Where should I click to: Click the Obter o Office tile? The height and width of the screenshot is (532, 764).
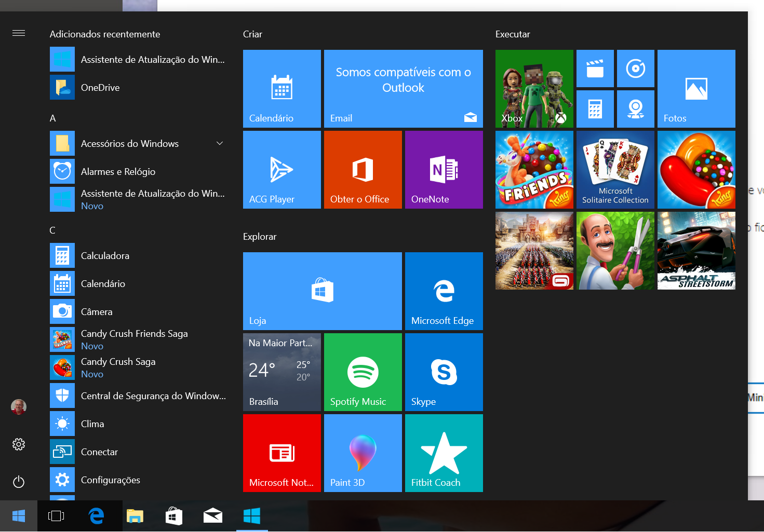363,170
